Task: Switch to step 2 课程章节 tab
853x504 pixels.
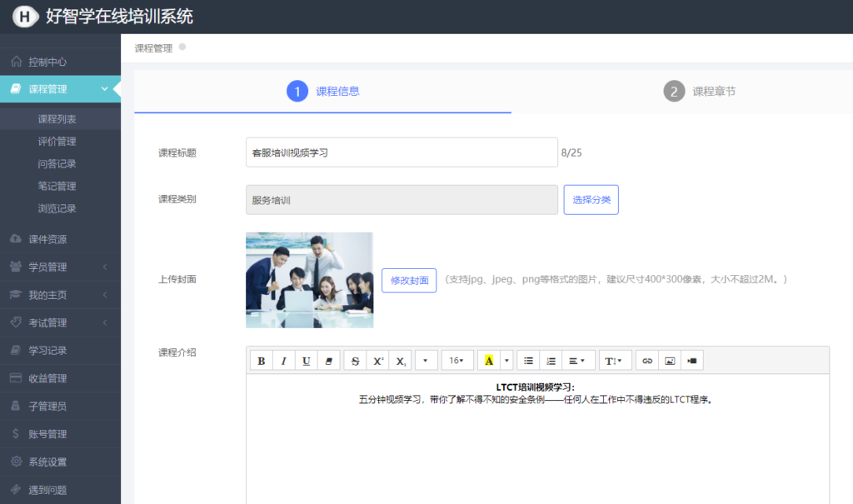Action: (x=700, y=91)
